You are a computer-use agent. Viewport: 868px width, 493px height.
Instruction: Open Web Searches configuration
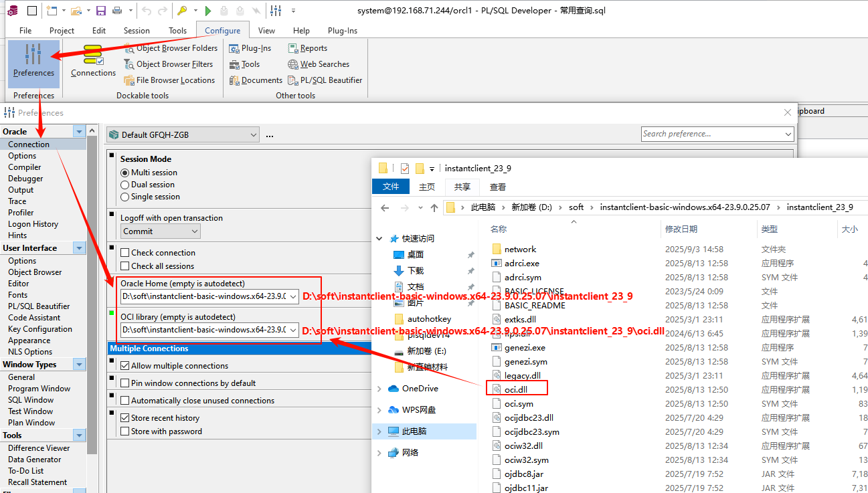coord(319,64)
